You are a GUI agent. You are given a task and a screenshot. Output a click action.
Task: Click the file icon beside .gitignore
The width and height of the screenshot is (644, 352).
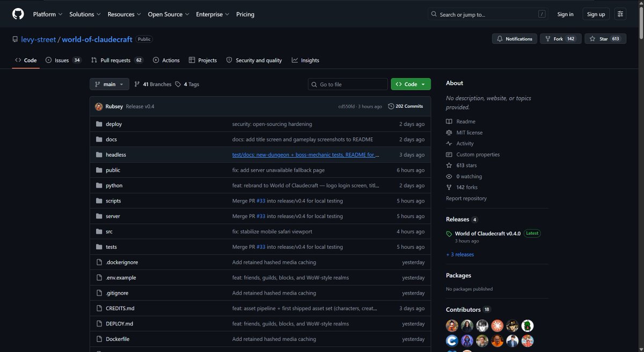99,293
